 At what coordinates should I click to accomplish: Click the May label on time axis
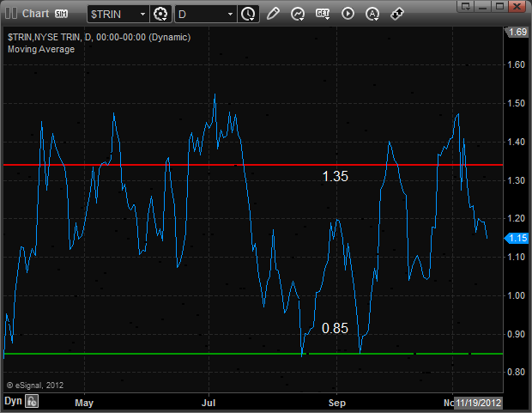(x=84, y=403)
